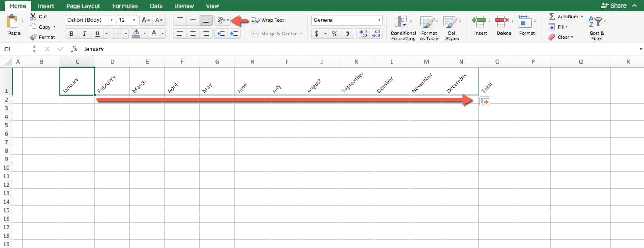Toggle italic formatting
644x248 pixels.
pos(85,34)
